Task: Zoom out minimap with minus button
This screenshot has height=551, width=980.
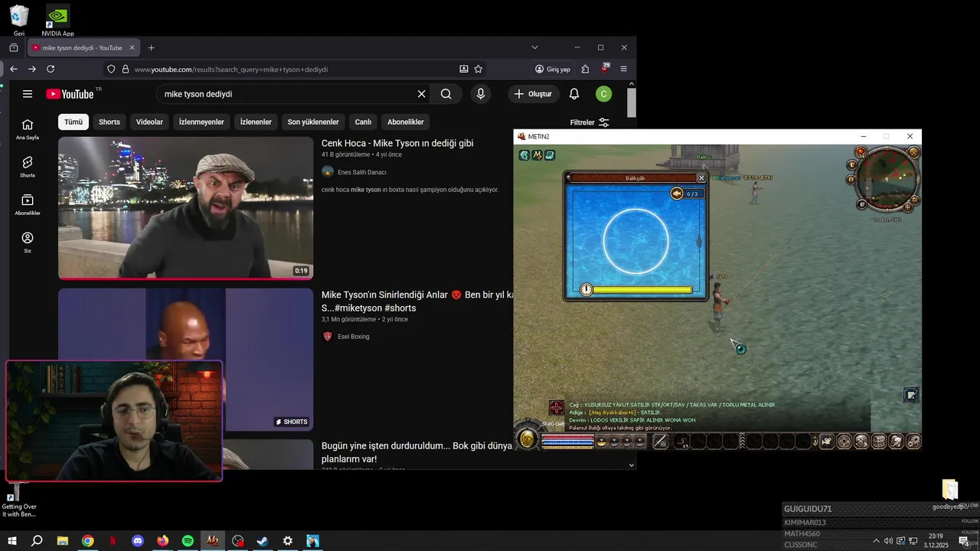Action: coord(915,200)
